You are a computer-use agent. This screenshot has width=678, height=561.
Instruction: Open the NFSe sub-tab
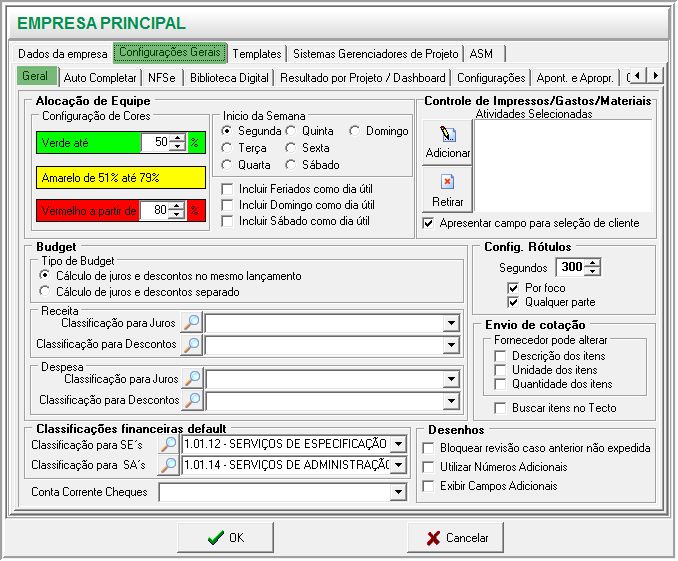(x=162, y=78)
